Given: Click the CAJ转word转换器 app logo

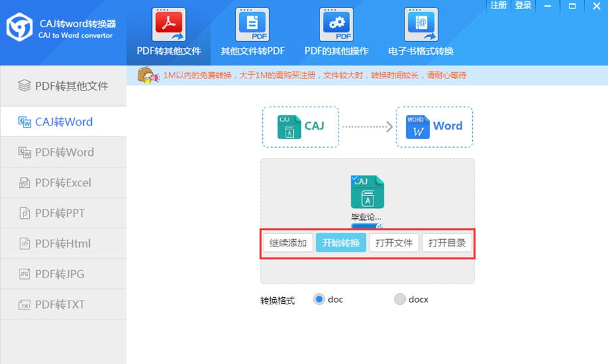Looking at the screenshot, I should [20, 27].
